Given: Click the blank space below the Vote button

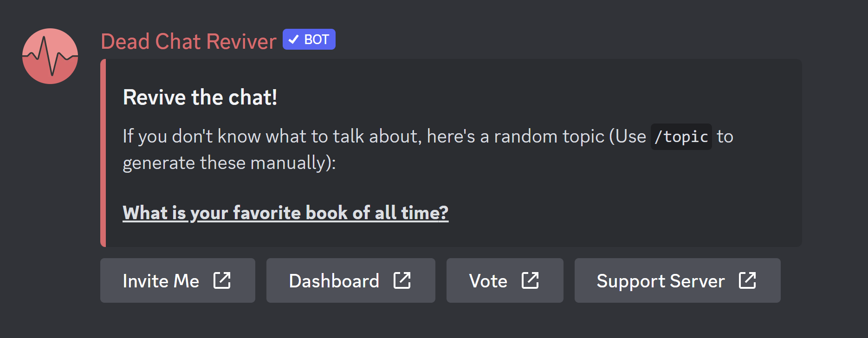Looking at the screenshot, I should coord(505,320).
